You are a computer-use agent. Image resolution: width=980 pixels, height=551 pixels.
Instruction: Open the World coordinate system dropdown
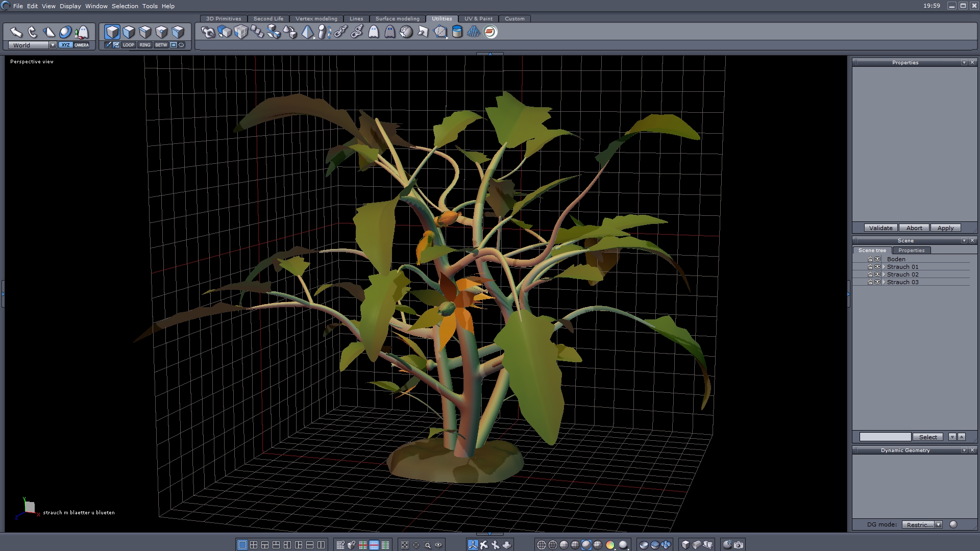(x=53, y=45)
